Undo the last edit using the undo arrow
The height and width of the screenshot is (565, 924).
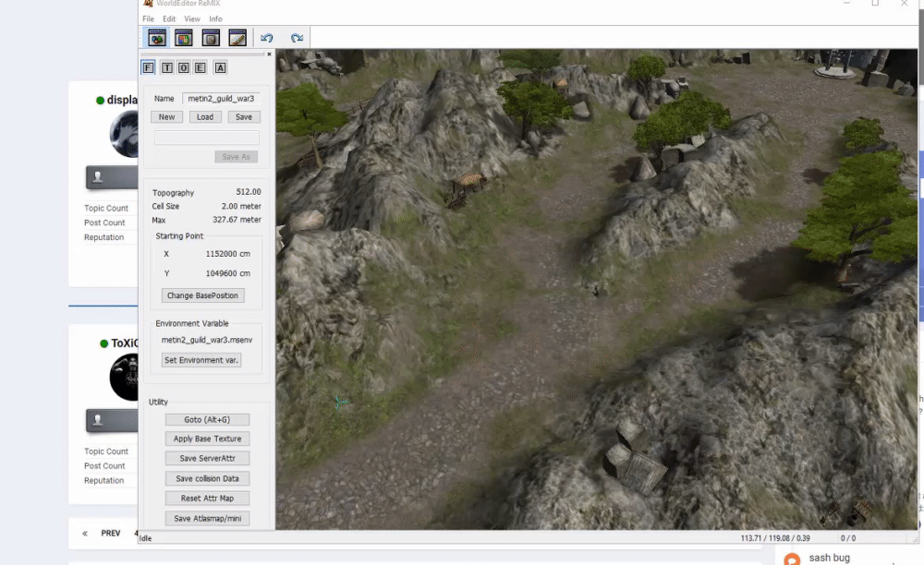tap(267, 38)
